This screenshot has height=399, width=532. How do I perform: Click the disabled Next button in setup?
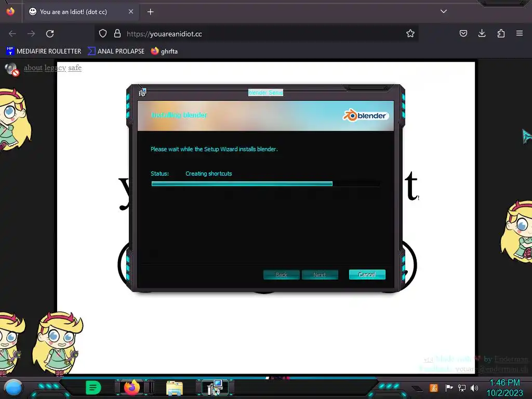click(320, 275)
